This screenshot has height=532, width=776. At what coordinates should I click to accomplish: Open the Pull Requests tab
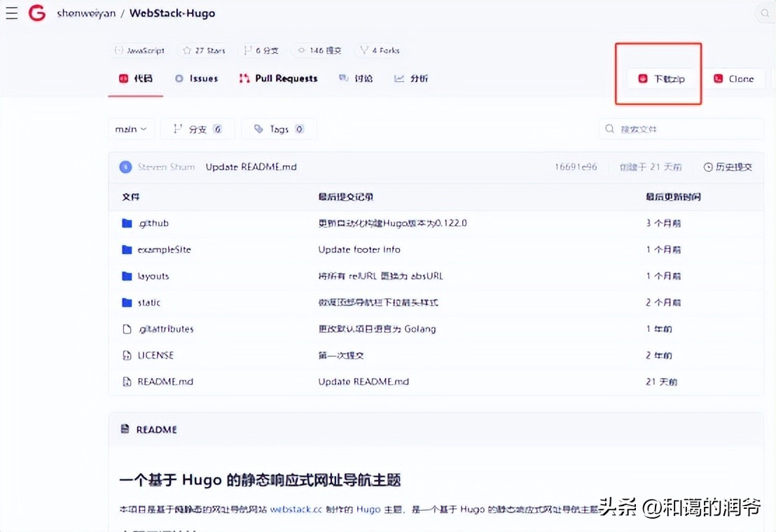[278, 78]
